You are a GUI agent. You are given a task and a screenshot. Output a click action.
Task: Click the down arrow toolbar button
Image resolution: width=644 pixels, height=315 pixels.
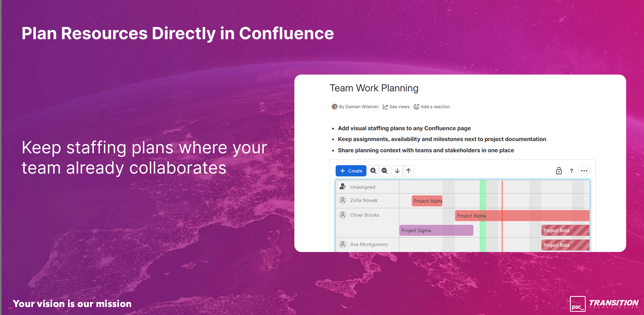[x=397, y=171]
